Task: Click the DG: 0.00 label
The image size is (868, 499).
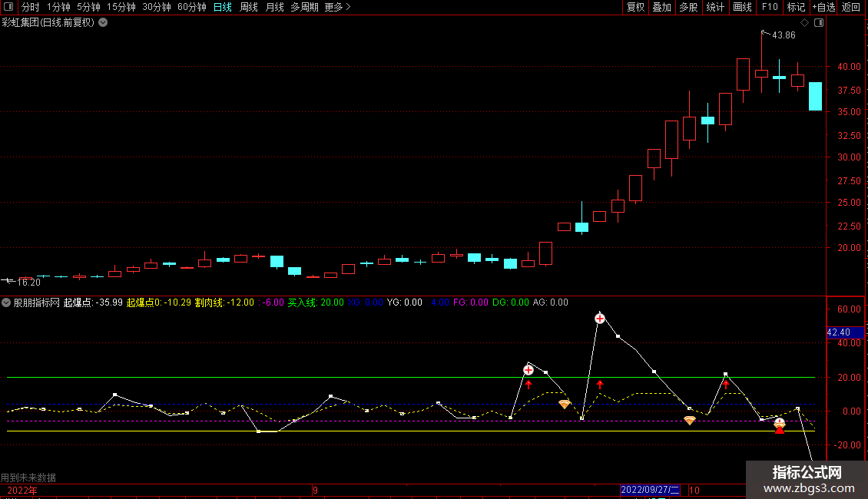Action: [510, 302]
